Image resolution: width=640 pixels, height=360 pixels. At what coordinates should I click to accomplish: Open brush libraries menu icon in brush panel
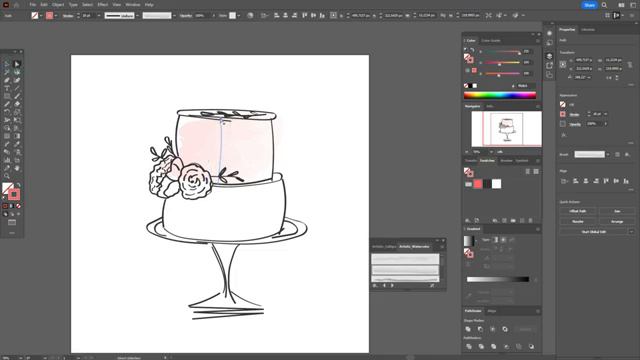click(375, 286)
